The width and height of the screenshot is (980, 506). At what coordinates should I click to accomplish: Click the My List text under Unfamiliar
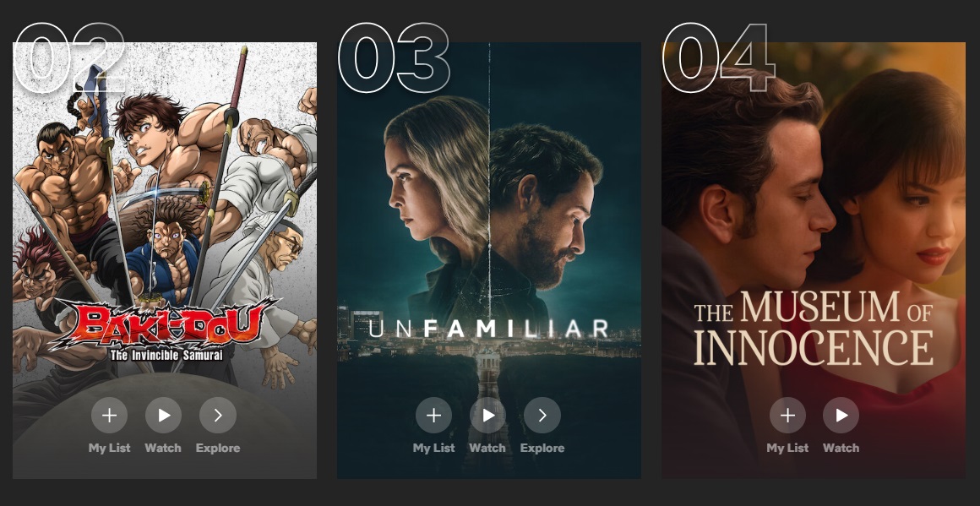coord(433,448)
